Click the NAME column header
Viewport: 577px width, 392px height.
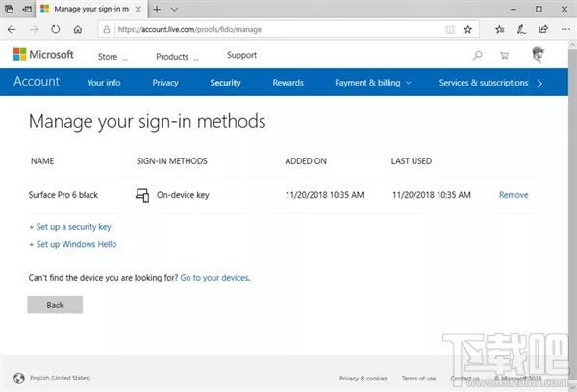click(x=42, y=161)
